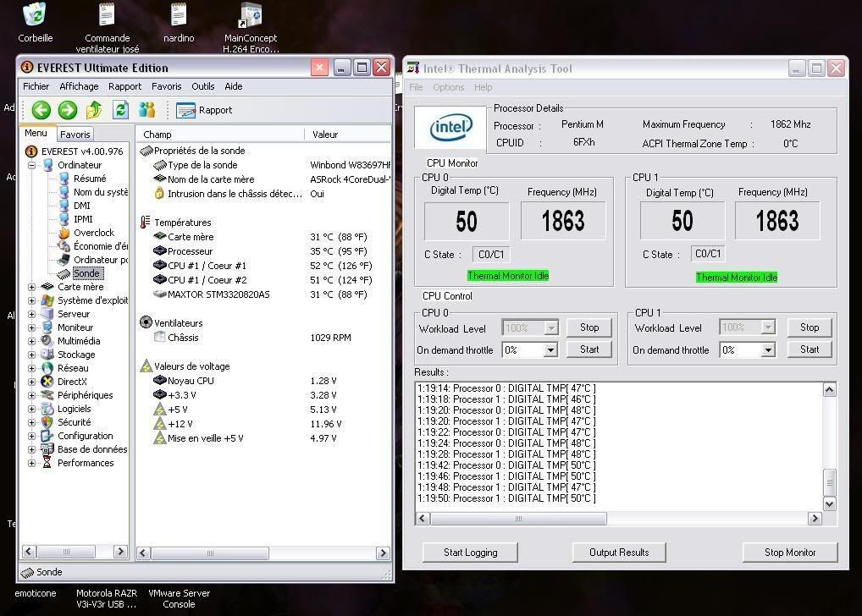The height and width of the screenshot is (616, 862).
Task: Click the Start Logging button
Action: (x=470, y=553)
